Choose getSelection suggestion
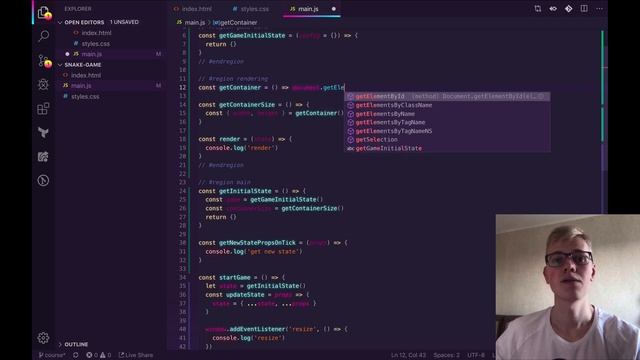Screen dimensions: 640x360 click(x=447, y=140)
